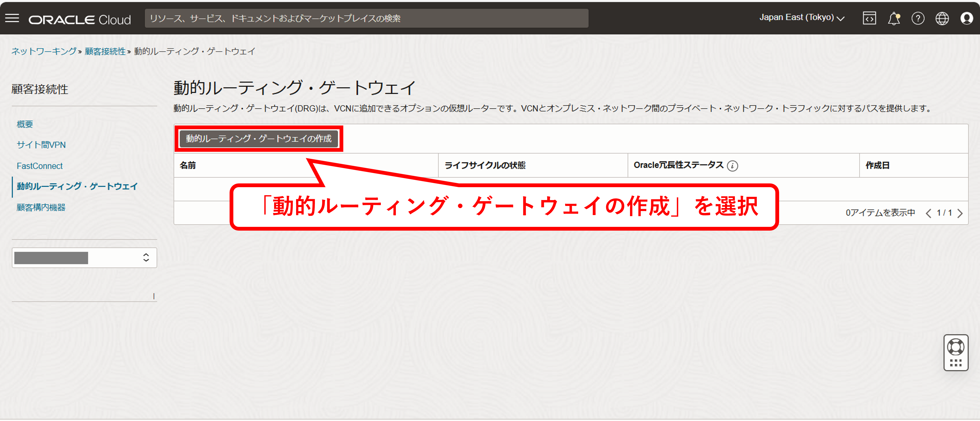
Task: Click the Oracle Cloud logo
Action: (79, 19)
